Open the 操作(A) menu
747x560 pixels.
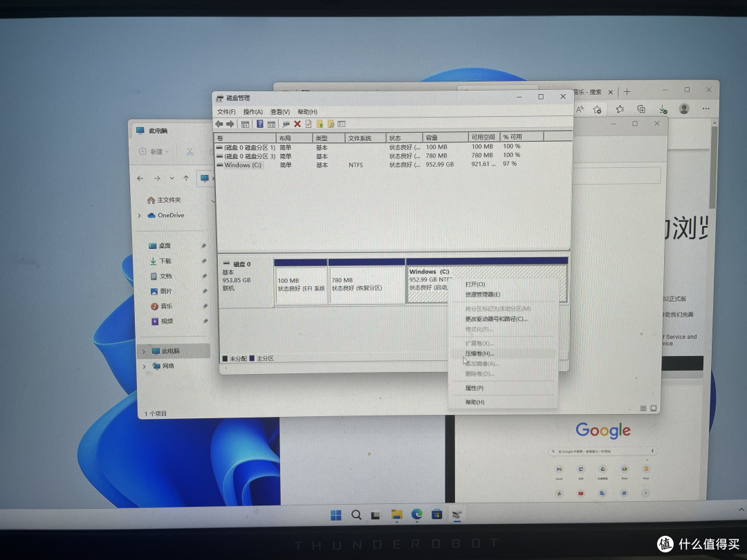(253, 112)
